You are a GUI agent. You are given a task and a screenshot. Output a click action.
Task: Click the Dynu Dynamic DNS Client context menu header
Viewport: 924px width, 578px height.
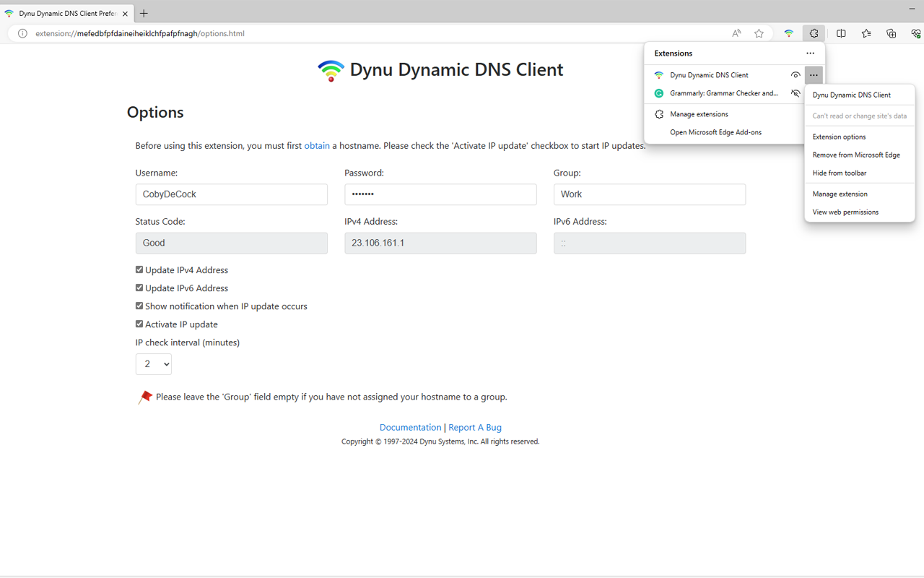click(x=860, y=95)
